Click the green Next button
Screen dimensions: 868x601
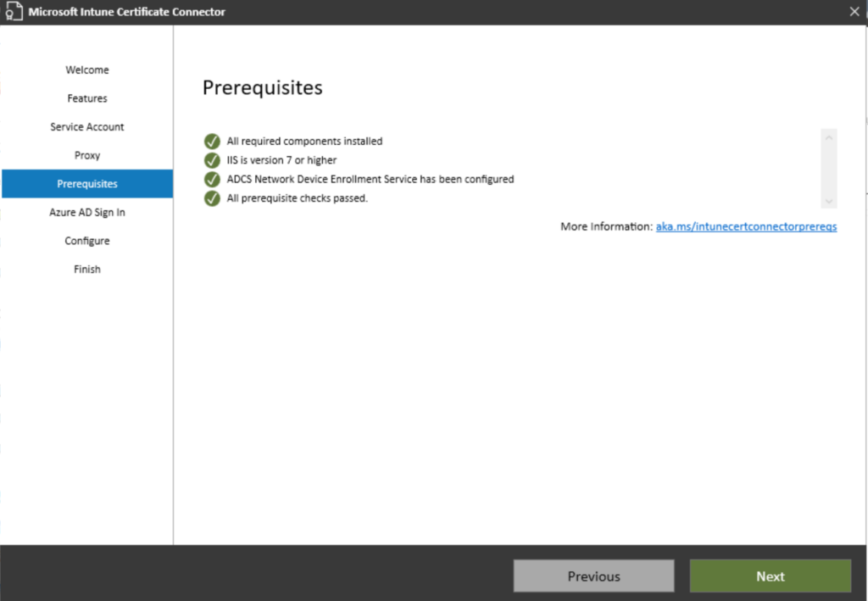[x=770, y=576]
